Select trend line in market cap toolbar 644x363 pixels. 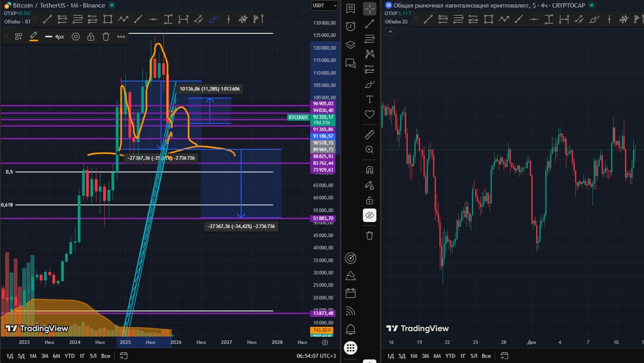tap(428, 19)
